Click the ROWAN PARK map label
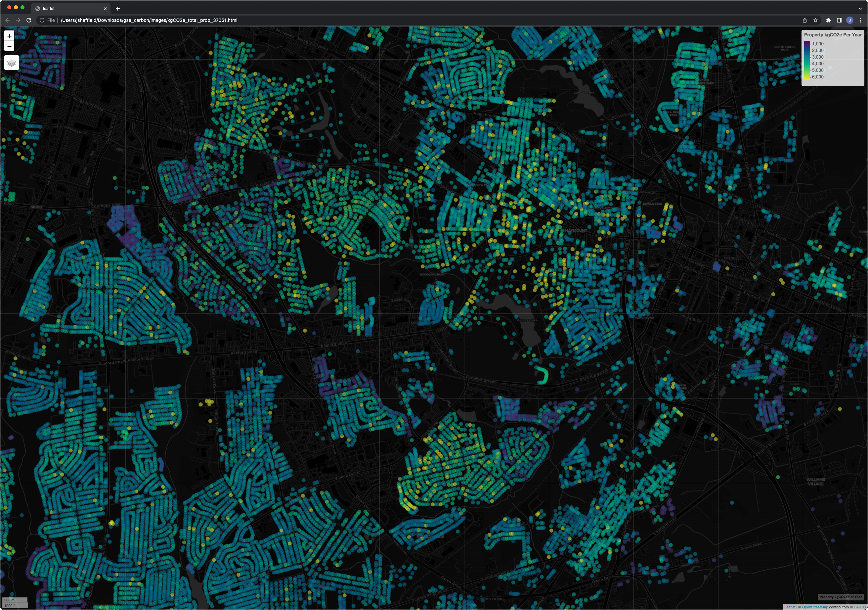 point(653,204)
